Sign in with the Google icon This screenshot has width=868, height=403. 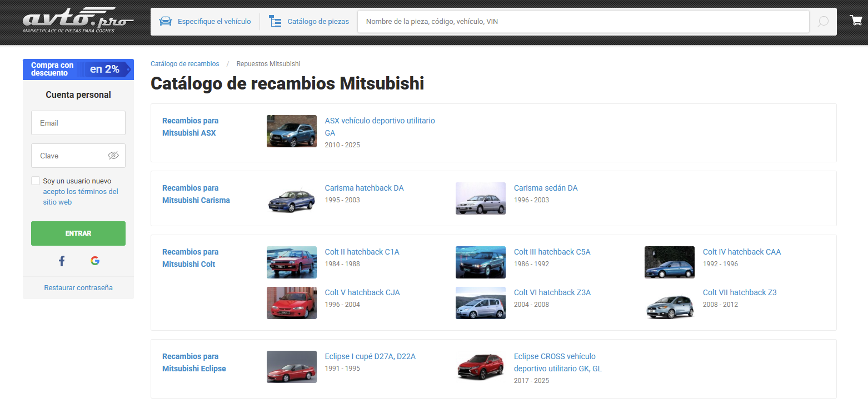[x=95, y=261]
